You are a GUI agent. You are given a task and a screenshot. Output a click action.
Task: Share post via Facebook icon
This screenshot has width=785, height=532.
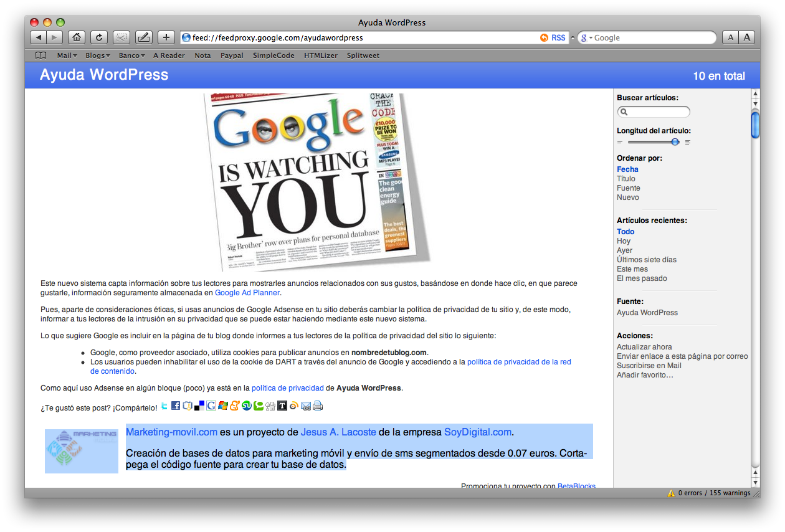coord(176,406)
